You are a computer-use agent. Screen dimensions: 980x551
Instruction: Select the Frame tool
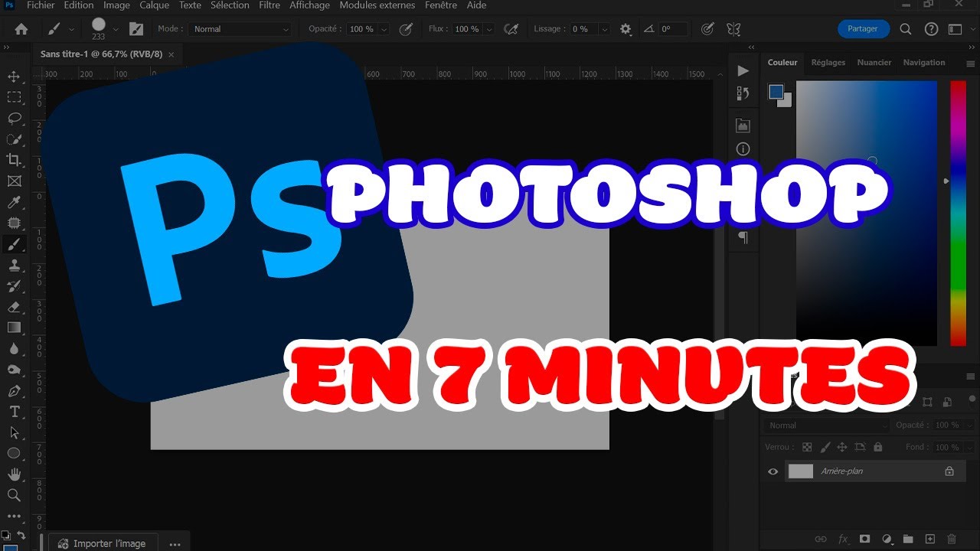[14, 181]
